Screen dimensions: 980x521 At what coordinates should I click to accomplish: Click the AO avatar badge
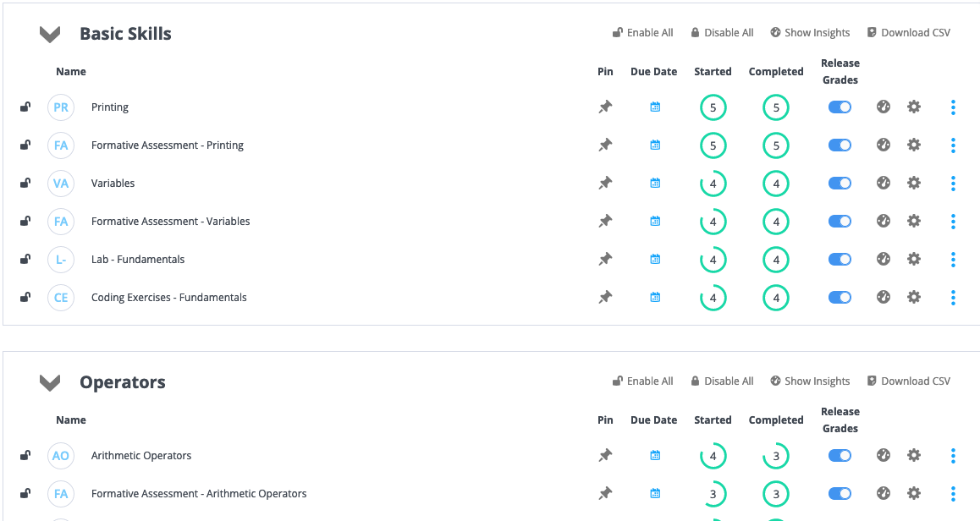tap(61, 456)
